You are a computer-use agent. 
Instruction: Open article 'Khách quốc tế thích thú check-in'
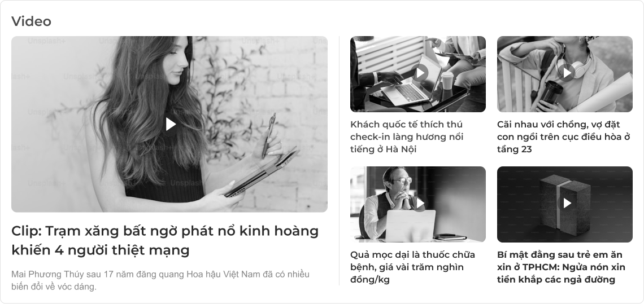407,136
